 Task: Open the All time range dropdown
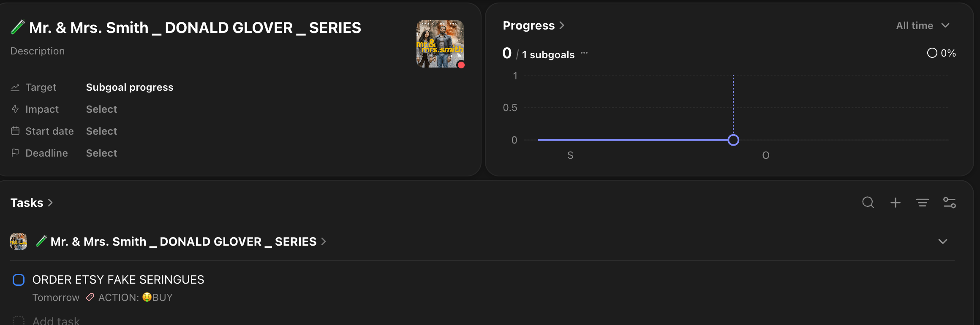pyautogui.click(x=923, y=26)
